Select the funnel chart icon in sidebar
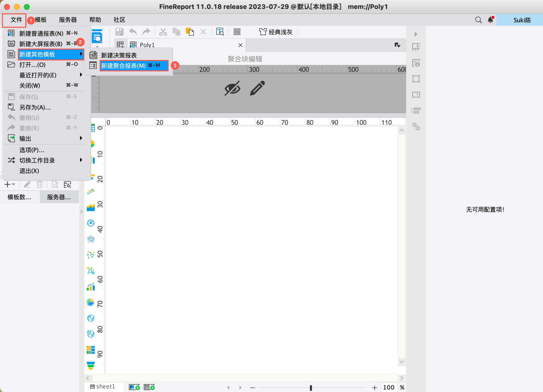Screen dimensions: 543x392 tap(91, 365)
